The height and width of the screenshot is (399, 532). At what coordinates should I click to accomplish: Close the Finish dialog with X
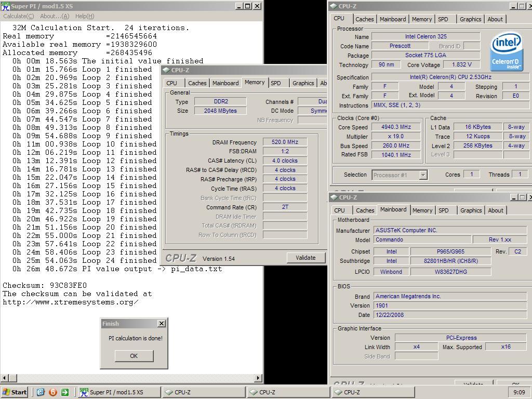[162, 323]
